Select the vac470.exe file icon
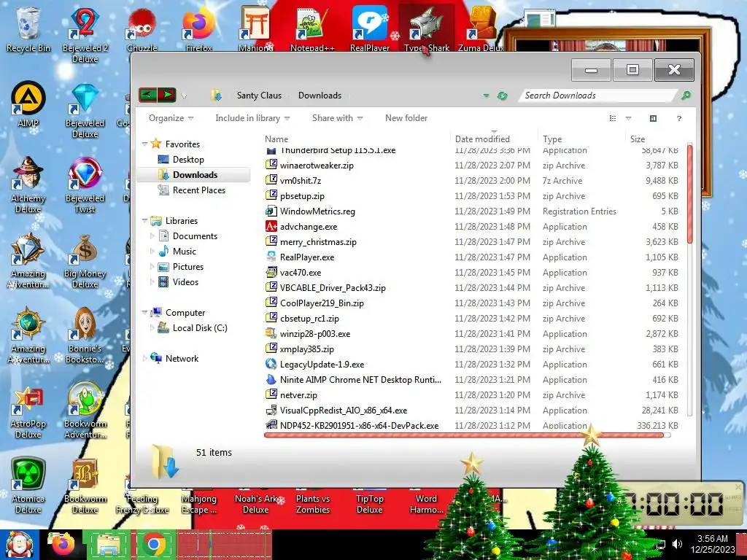 point(271,273)
